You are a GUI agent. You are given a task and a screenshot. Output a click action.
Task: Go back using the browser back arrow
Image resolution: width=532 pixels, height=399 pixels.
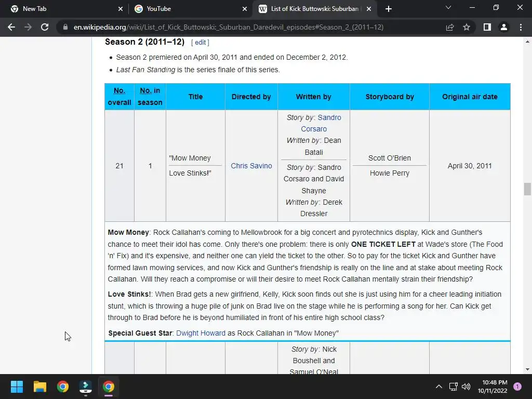click(11, 27)
